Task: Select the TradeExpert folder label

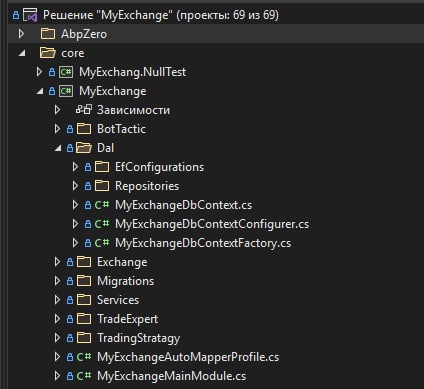Action: (127, 319)
